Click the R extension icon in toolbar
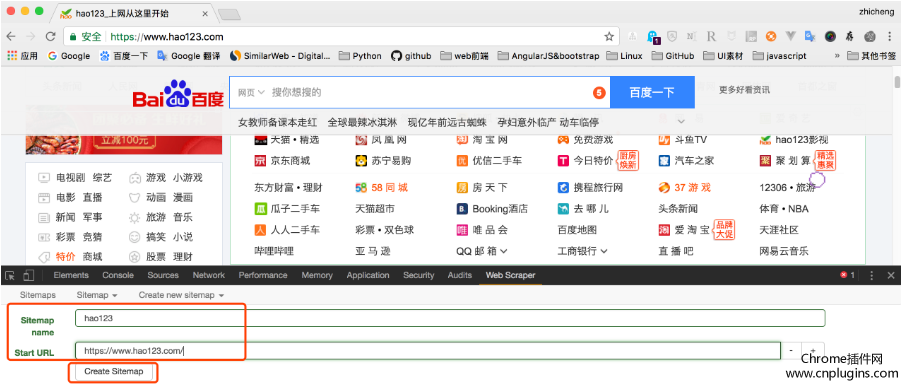 (x=711, y=37)
